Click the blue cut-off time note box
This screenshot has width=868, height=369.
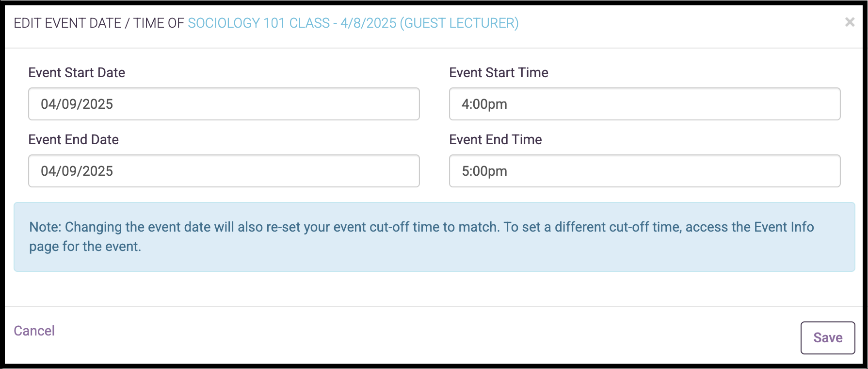[434, 237]
